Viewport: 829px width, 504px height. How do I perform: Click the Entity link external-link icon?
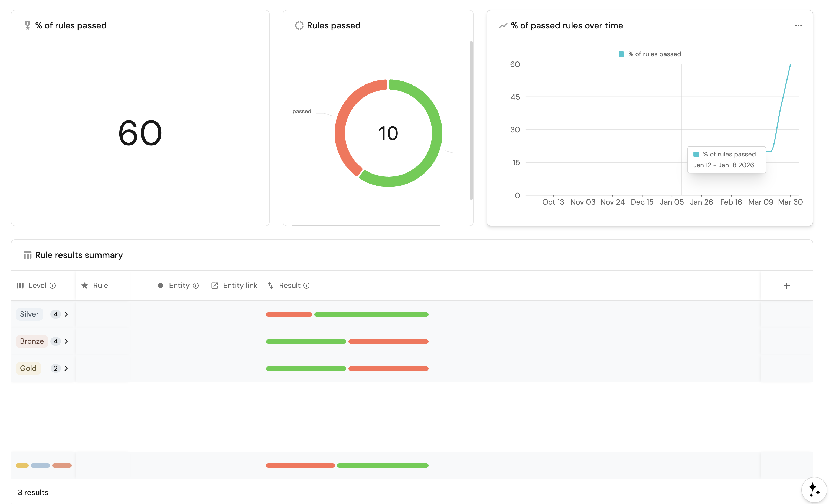[x=214, y=286]
